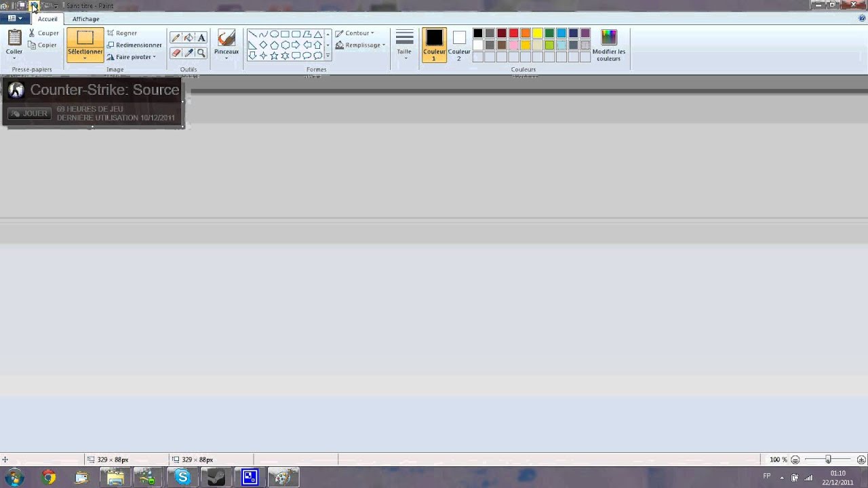Screen dimensions: 868x488
Task: Choose the Down arrow shape
Action: coord(252,56)
